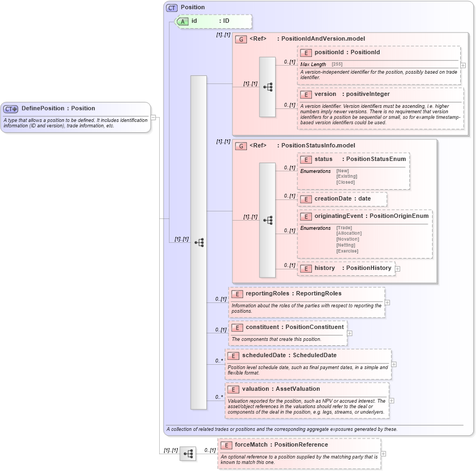Expand the valuation element details
The width and height of the screenshot is (476, 471).
tap(391, 400)
